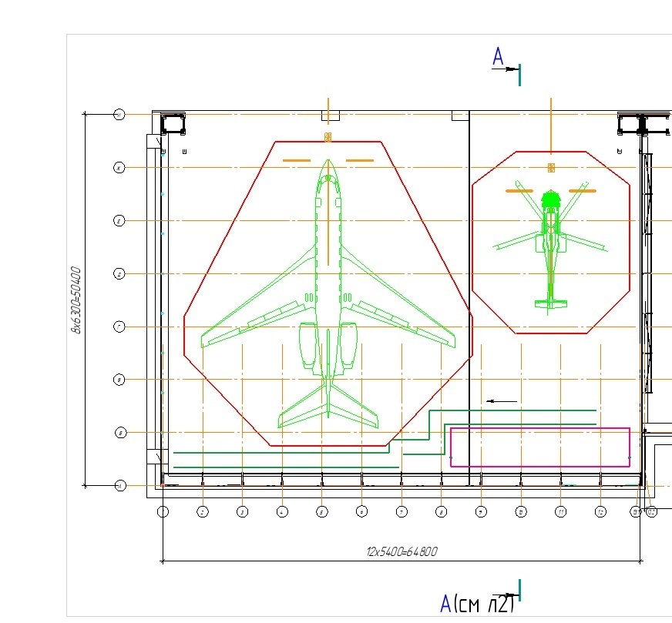Select grid axis bubble 10

click(x=521, y=511)
